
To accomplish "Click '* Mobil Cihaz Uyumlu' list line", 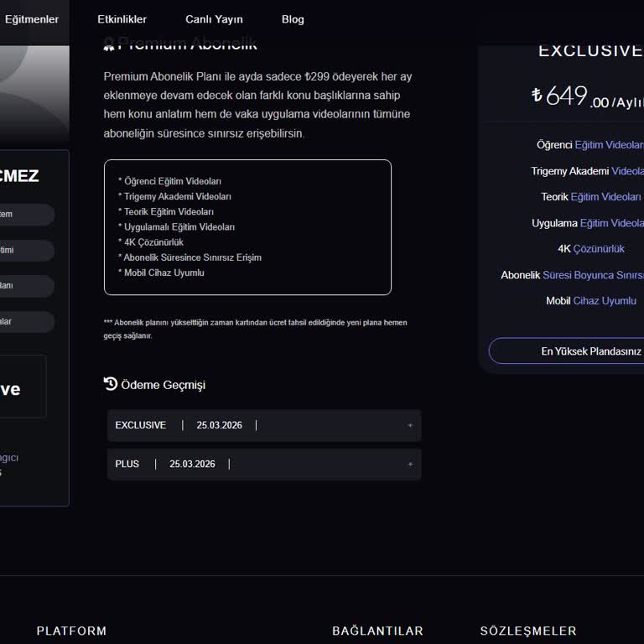I will tap(161, 273).
